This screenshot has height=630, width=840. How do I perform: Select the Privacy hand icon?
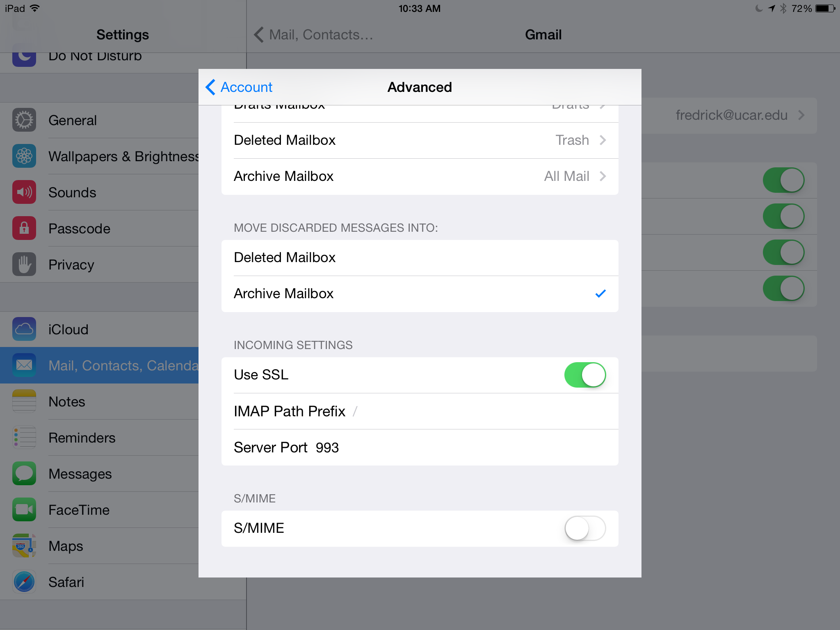click(24, 265)
